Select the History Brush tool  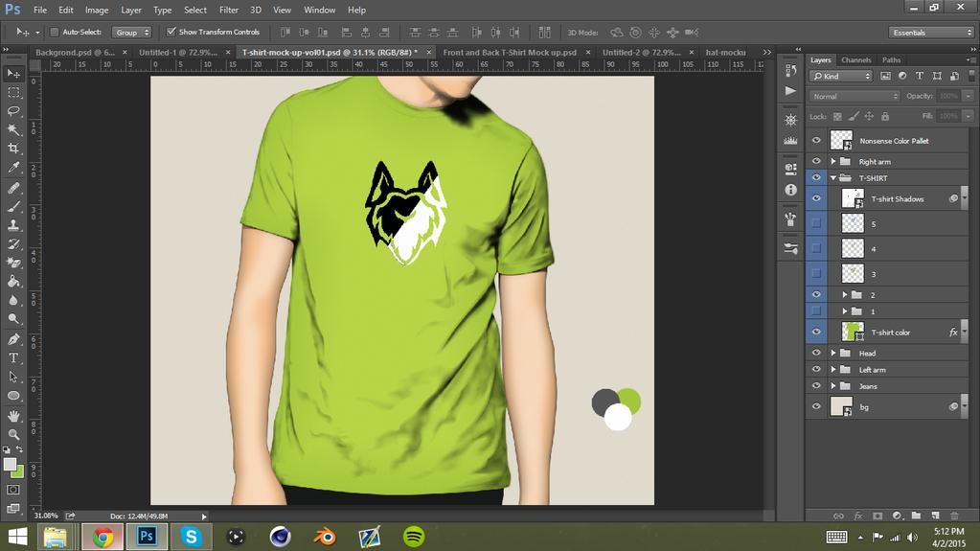[13, 244]
